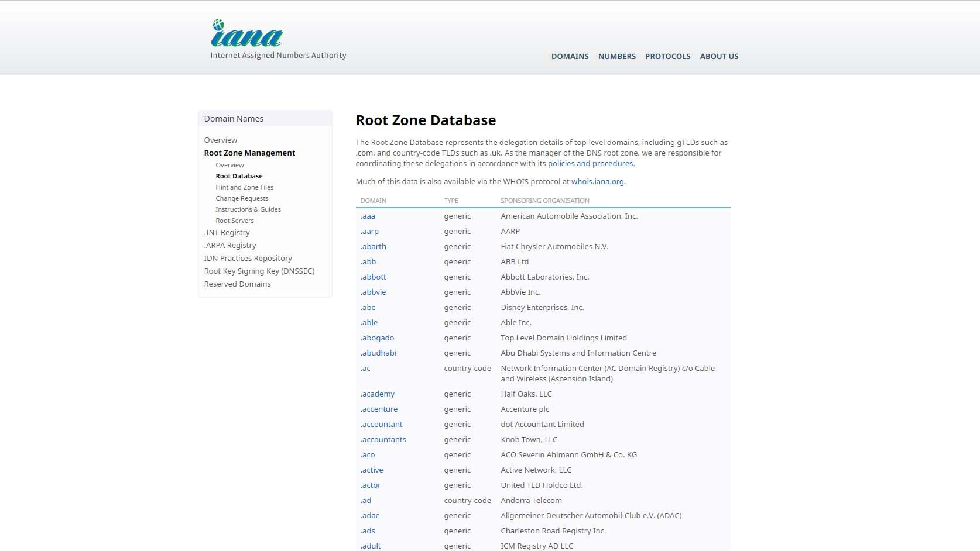
Task: Follow the policies and procedures link
Action: coord(590,164)
